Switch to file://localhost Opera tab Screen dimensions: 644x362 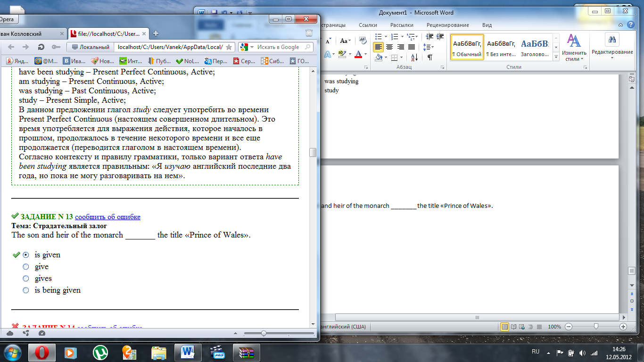pyautogui.click(x=108, y=33)
